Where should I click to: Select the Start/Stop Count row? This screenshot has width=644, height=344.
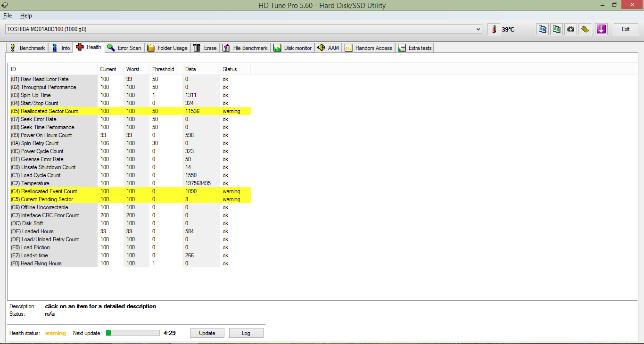click(130, 103)
